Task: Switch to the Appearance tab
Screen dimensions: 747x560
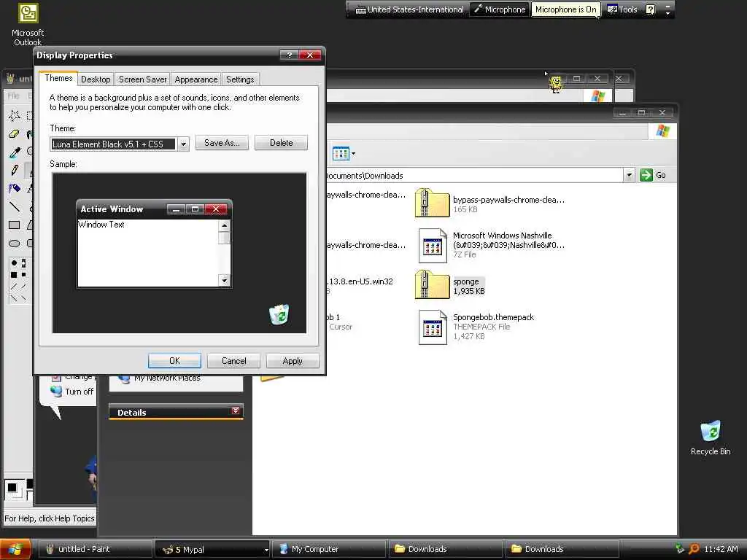Action: click(196, 79)
